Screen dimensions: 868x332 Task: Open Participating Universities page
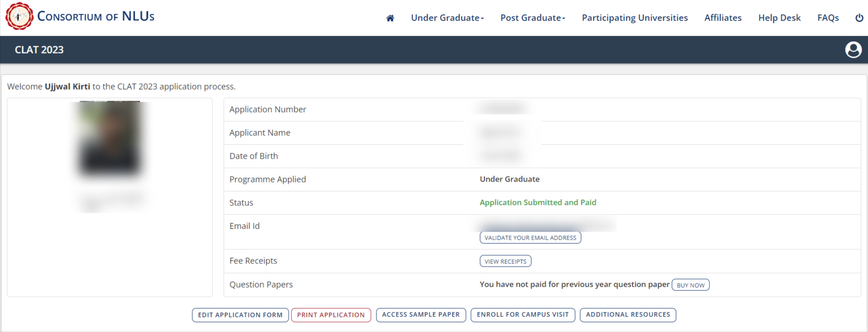[635, 18]
